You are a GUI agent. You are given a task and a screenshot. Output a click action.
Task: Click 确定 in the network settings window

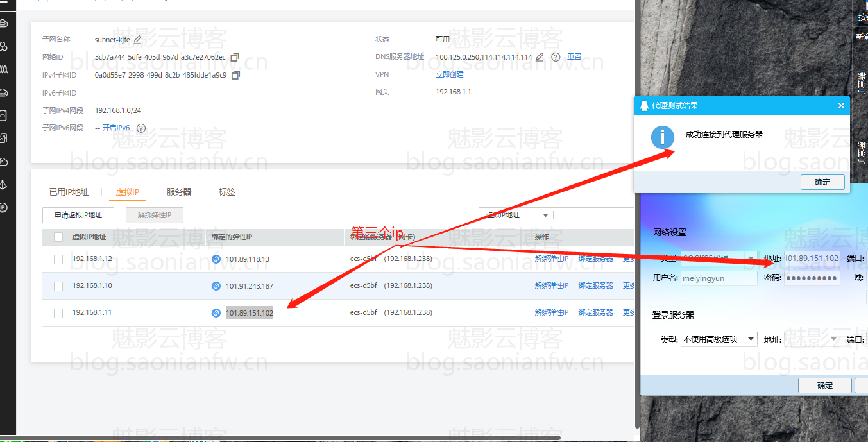[825, 386]
